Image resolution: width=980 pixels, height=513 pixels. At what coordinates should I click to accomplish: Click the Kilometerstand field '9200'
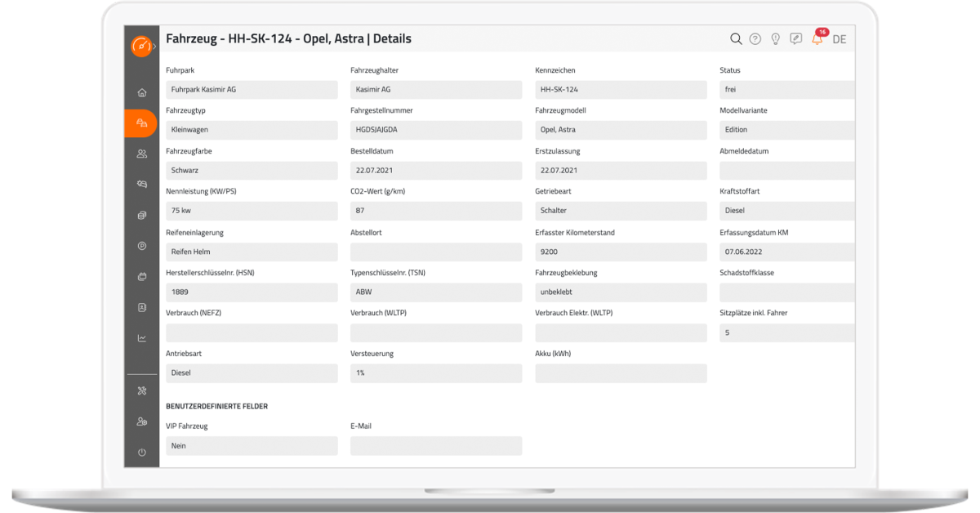pos(621,252)
